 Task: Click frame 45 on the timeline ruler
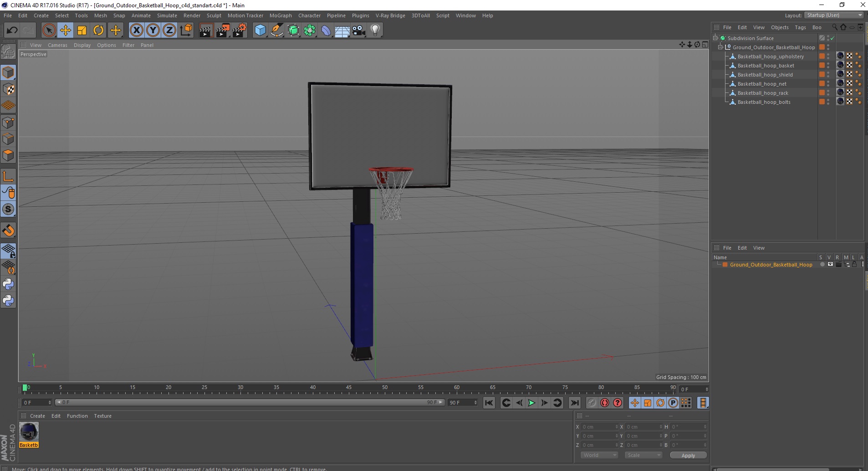click(x=348, y=389)
